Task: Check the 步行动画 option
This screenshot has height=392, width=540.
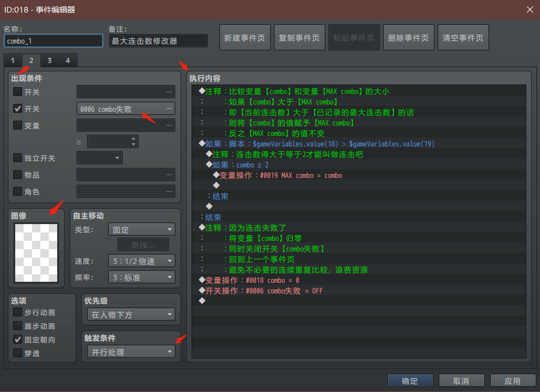Action: tap(17, 312)
